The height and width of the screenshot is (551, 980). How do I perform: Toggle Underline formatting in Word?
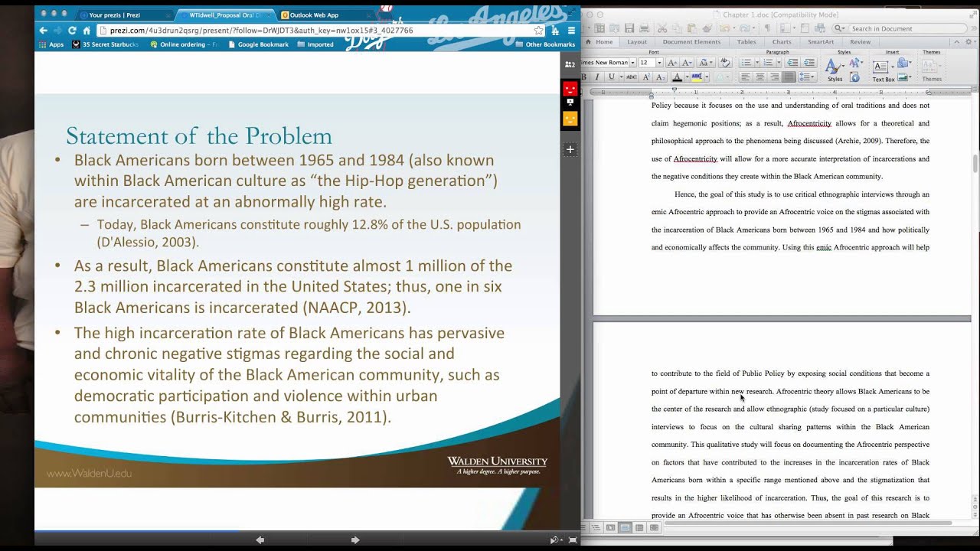(x=611, y=77)
